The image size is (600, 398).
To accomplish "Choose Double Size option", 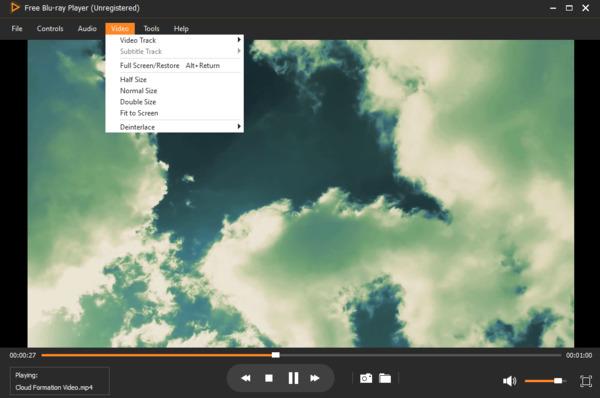I will (174, 102).
